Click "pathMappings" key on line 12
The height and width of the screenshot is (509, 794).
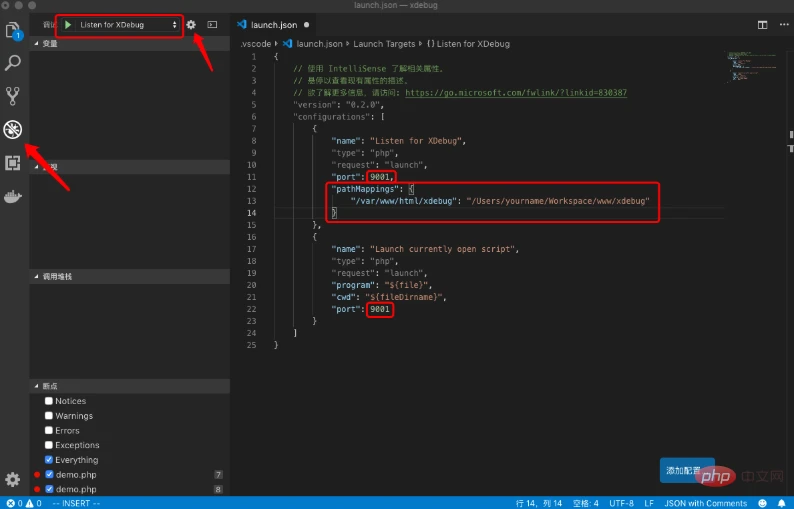pyautogui.click(x=365, y=189)
